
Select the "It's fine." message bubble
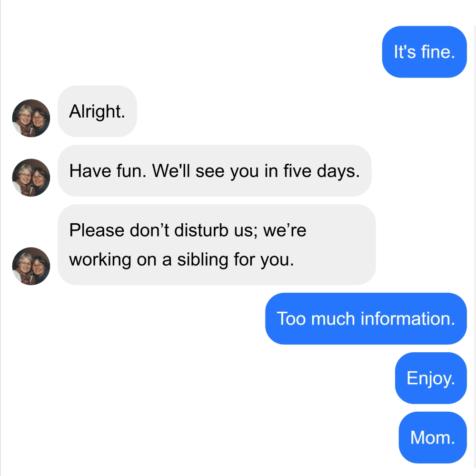425,52
